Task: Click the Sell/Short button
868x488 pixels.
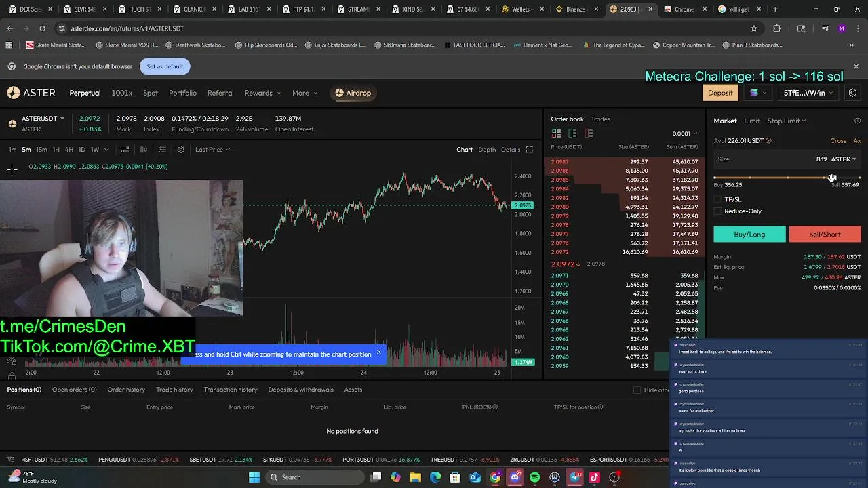Action: [825, 235]
